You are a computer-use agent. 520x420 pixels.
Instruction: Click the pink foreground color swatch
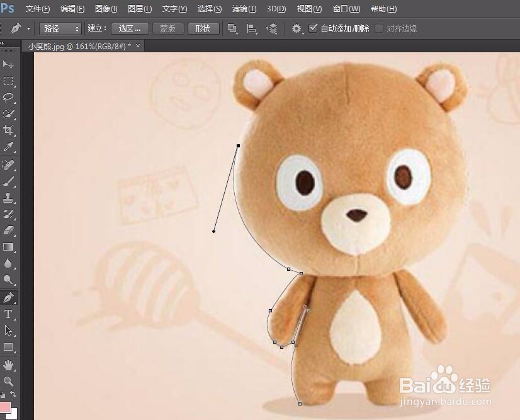pos(4,407)
